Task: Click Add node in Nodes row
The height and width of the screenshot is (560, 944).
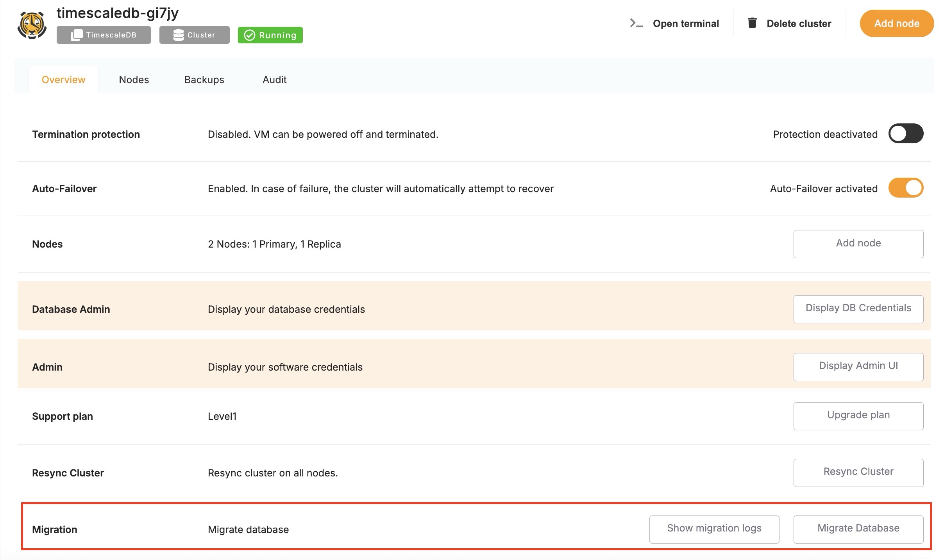Action: point(858,244)
